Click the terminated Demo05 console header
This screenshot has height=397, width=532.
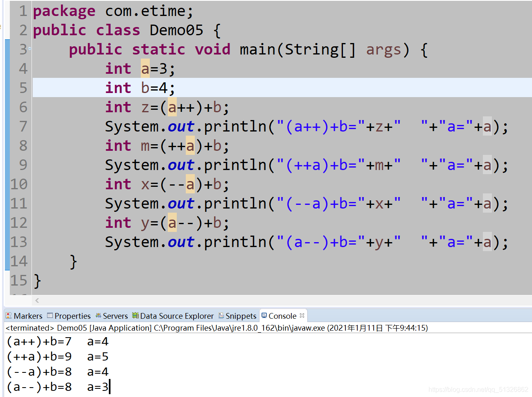216,328
